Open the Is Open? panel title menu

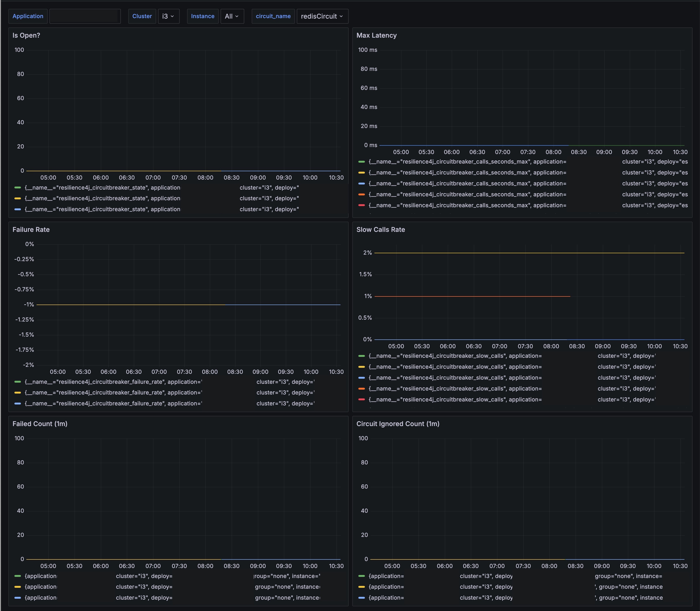(26, 36)
